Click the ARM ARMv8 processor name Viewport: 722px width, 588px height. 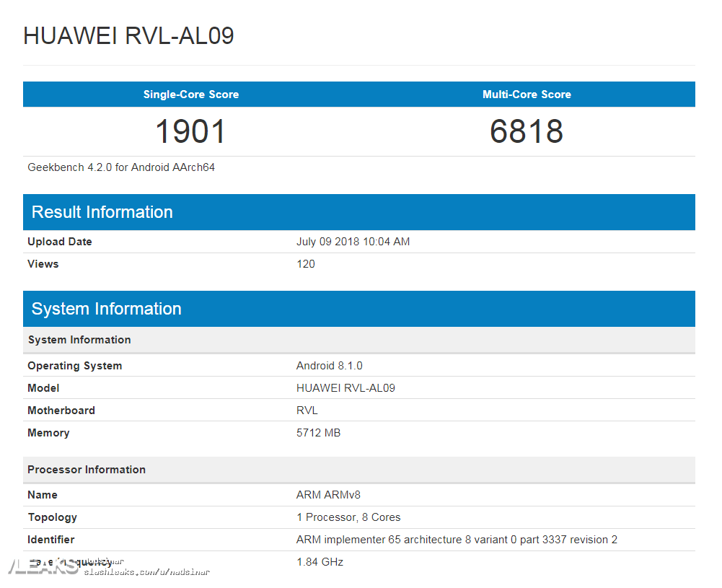(x=328, y=495)
